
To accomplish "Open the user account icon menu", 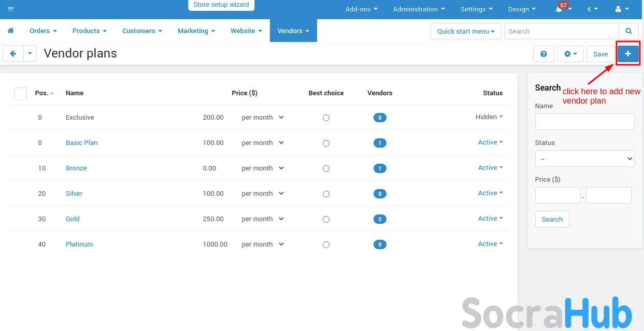I will point(621,9).
